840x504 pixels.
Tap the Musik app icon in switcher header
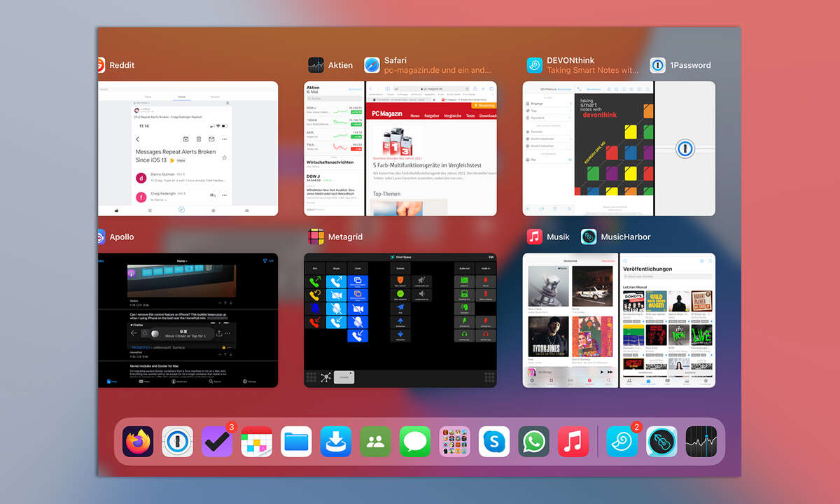click(535, 237)
